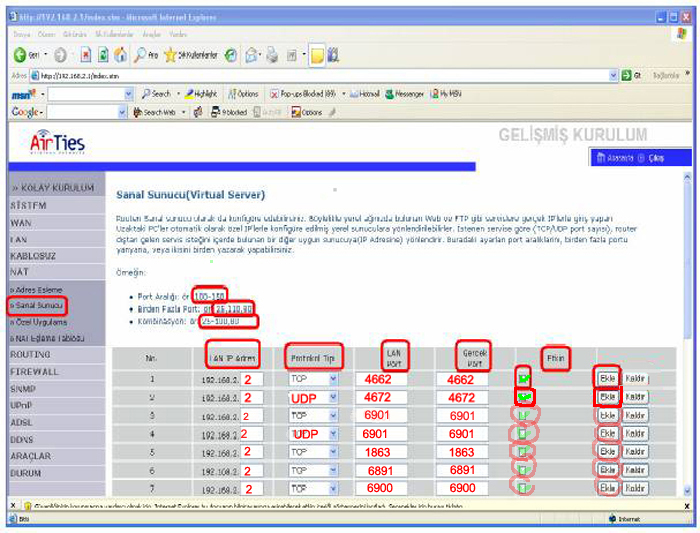Click the Print icon

(x=272, y=55)
